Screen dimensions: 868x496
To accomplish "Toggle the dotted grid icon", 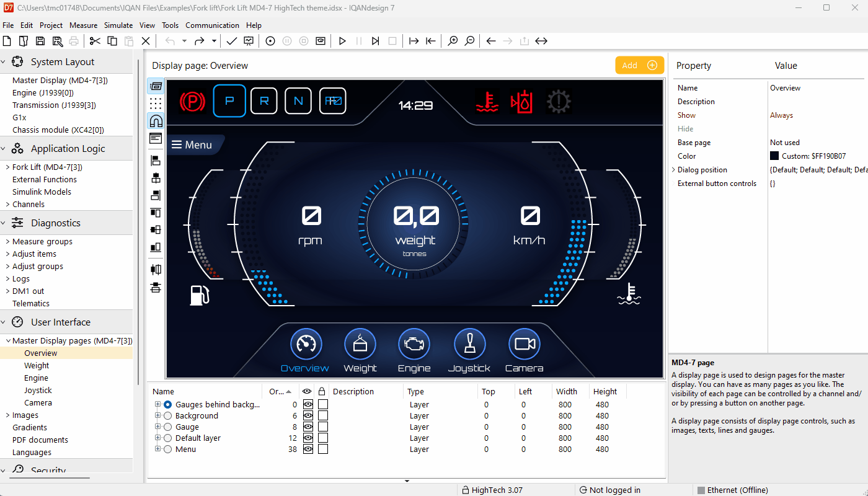I will [x=156, y=104].
